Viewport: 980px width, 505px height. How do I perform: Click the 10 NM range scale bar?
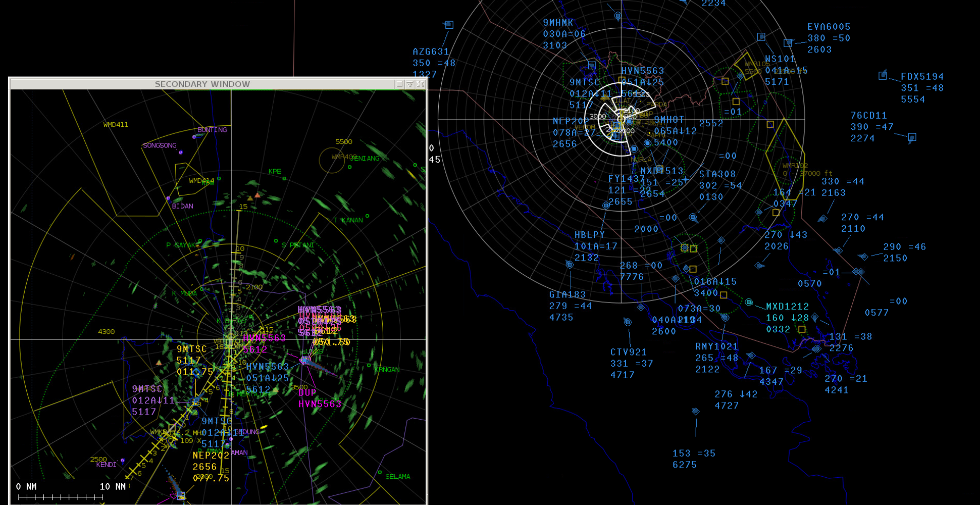(61, 497)
